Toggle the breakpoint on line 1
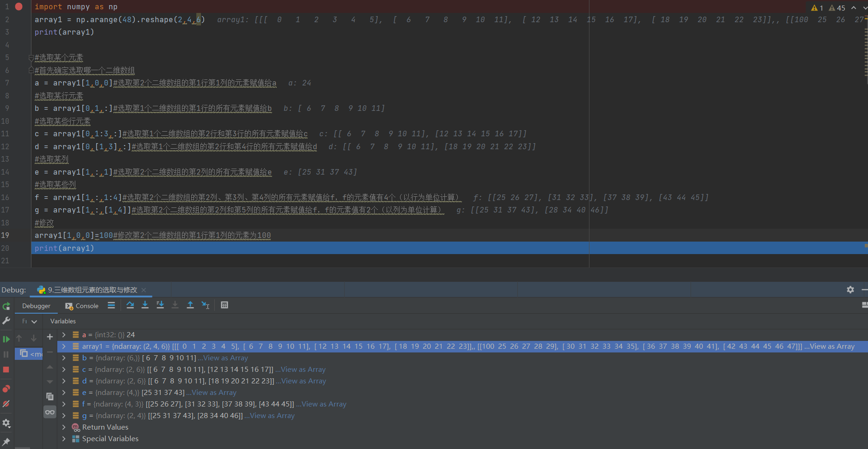Image resolution: width=868 pixels, height=449 pixels. click(x=18, y=6)
